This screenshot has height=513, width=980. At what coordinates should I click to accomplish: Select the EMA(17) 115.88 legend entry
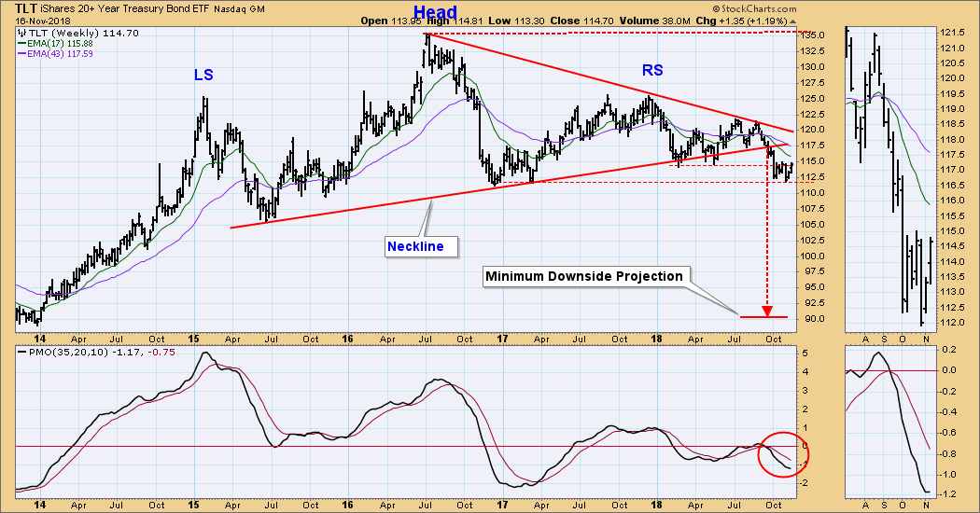point(55,43)
